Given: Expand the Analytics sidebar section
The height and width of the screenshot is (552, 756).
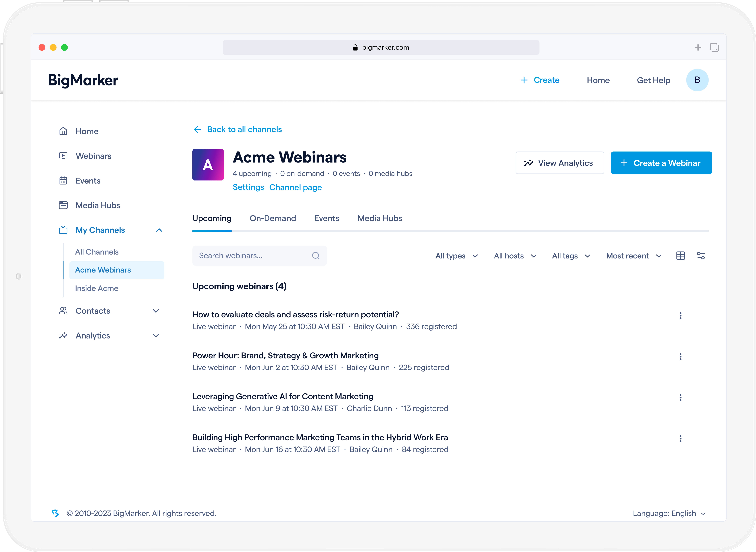Looking at the screenshot, I should pyautogui.click(x=156, y=335).
